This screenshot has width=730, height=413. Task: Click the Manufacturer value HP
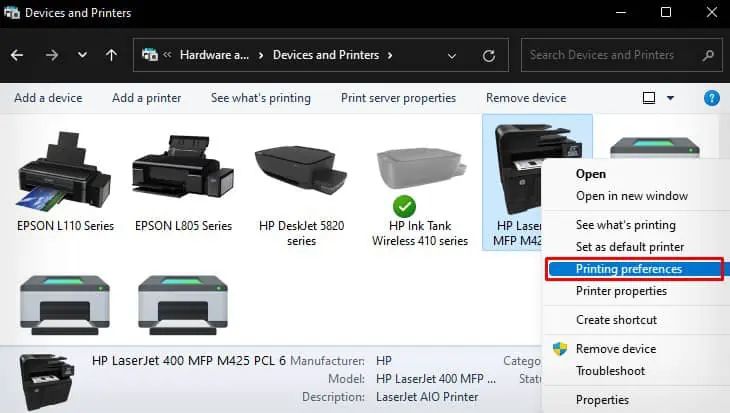[x=384, y=361]
